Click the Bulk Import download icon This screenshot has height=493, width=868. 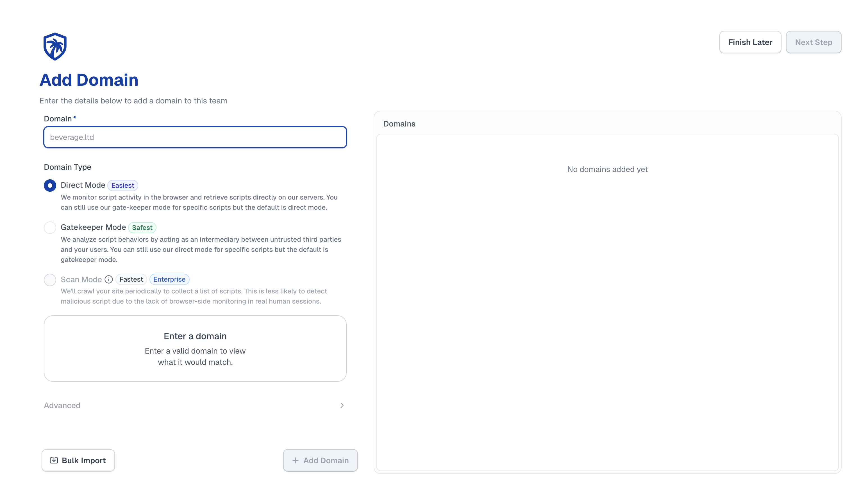54,460
